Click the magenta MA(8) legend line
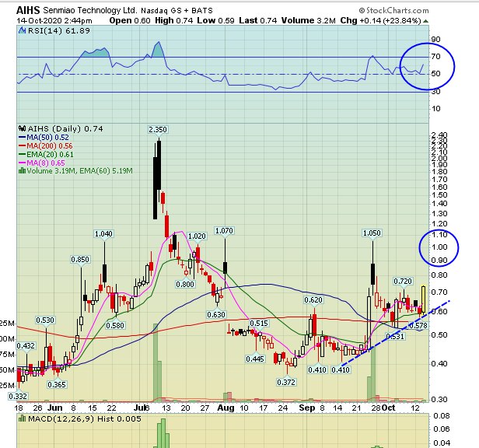 pos(22,163)
